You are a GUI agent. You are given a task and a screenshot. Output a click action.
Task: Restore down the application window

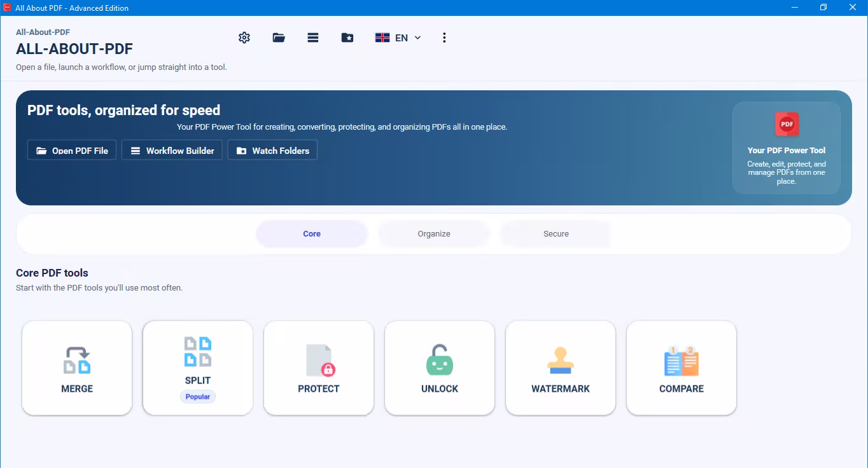pyautogui.click(x=823, y=8)
